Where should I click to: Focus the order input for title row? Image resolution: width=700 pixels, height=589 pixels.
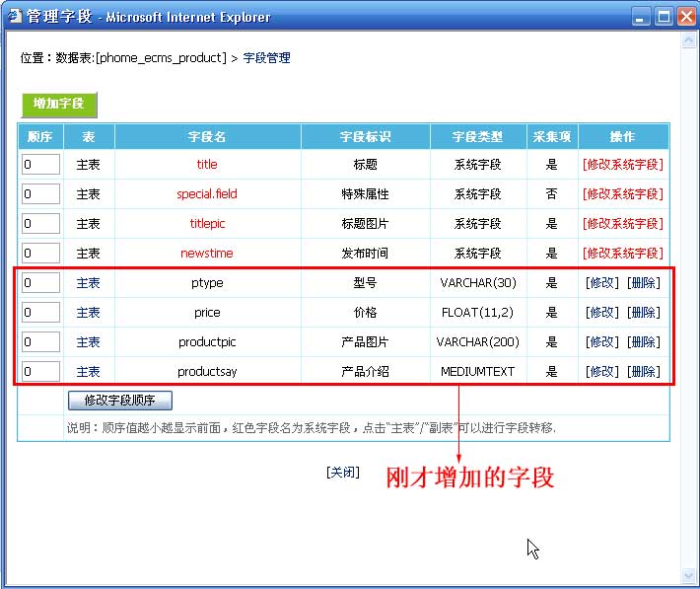tap(40, 165)
